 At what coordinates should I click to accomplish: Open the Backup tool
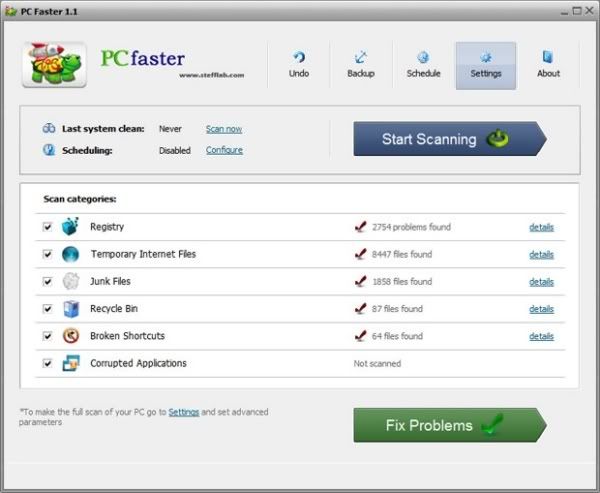[361, 65]
